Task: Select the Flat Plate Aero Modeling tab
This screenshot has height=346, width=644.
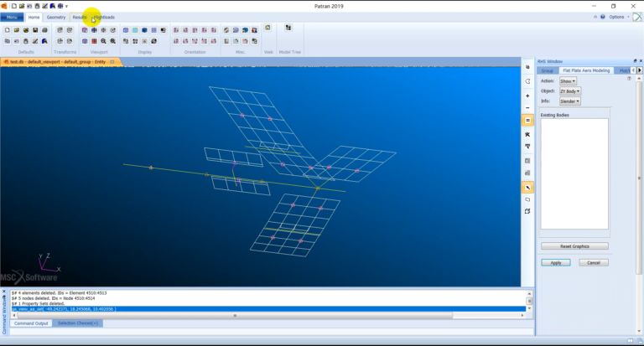Action: coord(586,70)
